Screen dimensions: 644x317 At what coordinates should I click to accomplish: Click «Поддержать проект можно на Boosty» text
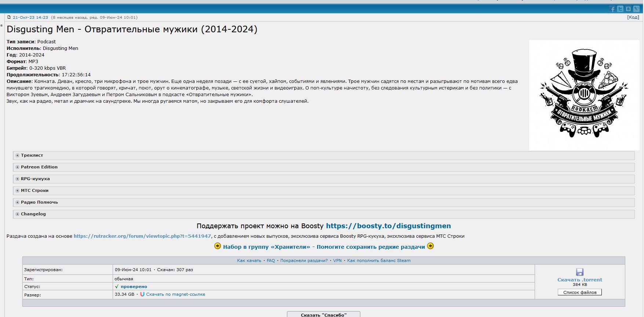(x=260, y=226)
